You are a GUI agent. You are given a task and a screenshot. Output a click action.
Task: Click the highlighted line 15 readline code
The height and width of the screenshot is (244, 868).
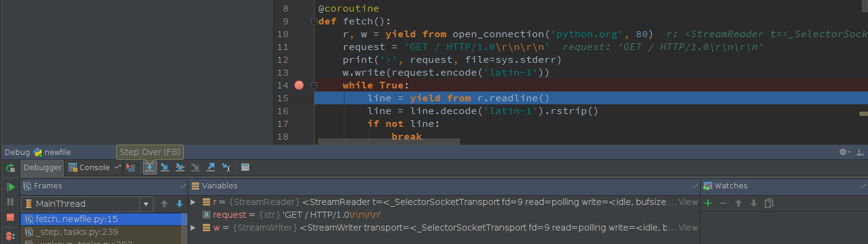pos(458,98)
